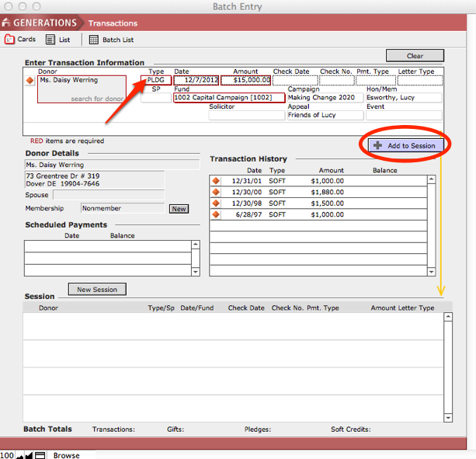
Task: Click the New Session button
Action: (x=97, y=290)
